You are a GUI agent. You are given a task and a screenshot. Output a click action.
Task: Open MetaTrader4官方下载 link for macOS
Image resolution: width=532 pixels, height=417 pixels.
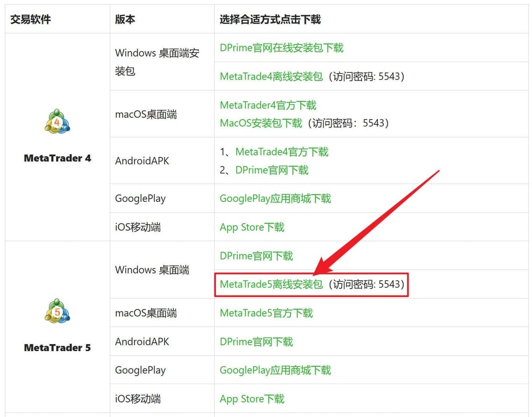point(268,105)
